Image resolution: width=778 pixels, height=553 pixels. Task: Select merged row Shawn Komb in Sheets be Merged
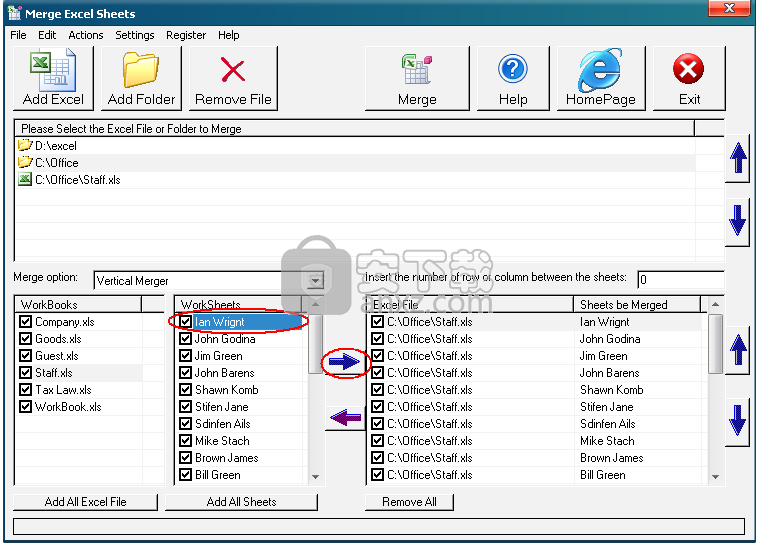[612, 390]
